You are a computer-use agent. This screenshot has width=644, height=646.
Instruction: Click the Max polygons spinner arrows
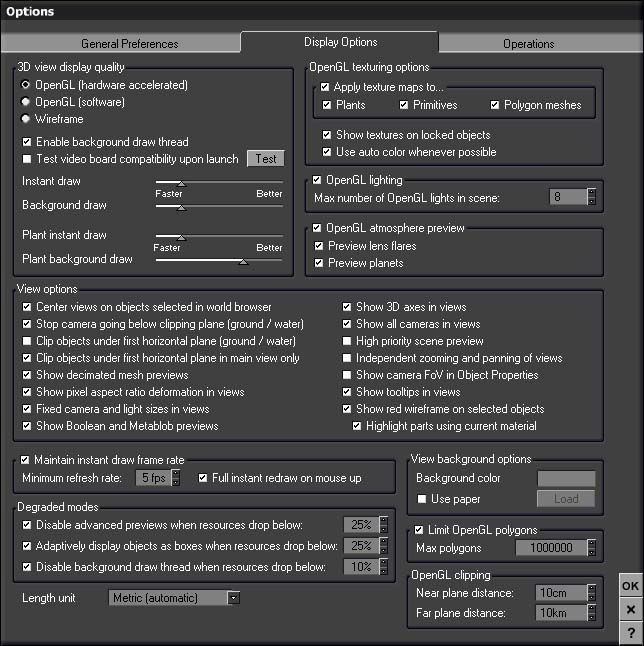click(591, 547)
